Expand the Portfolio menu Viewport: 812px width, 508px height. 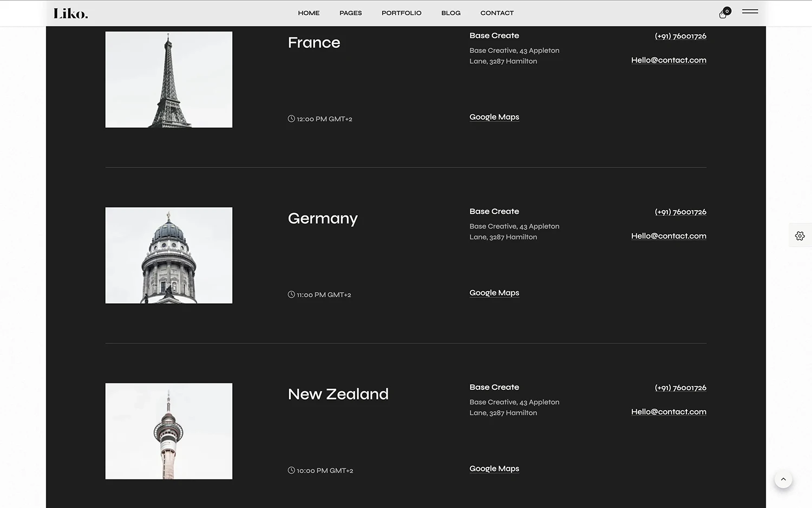click(x=401, y=13)
